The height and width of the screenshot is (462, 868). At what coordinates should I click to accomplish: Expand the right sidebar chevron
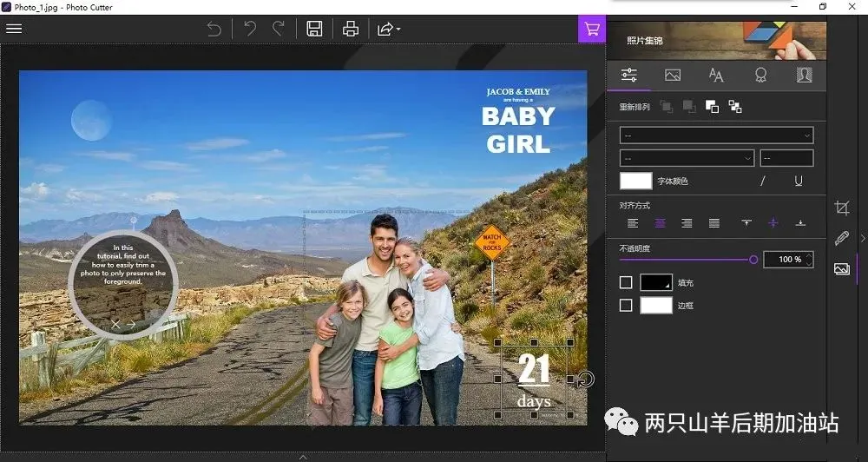[863, 238]
